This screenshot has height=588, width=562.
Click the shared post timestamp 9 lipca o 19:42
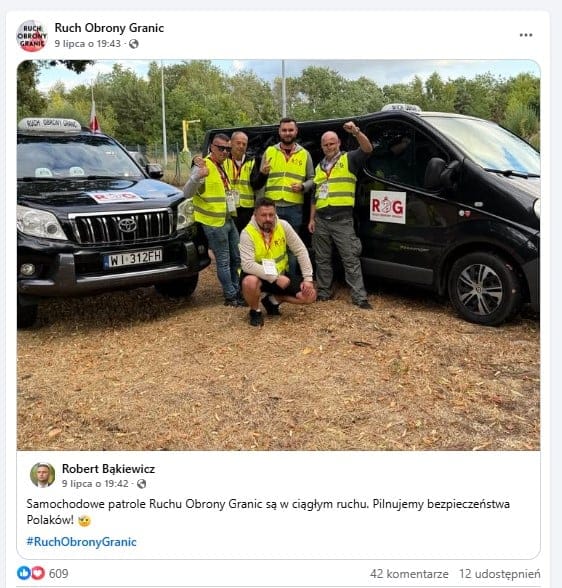point(95,484)
